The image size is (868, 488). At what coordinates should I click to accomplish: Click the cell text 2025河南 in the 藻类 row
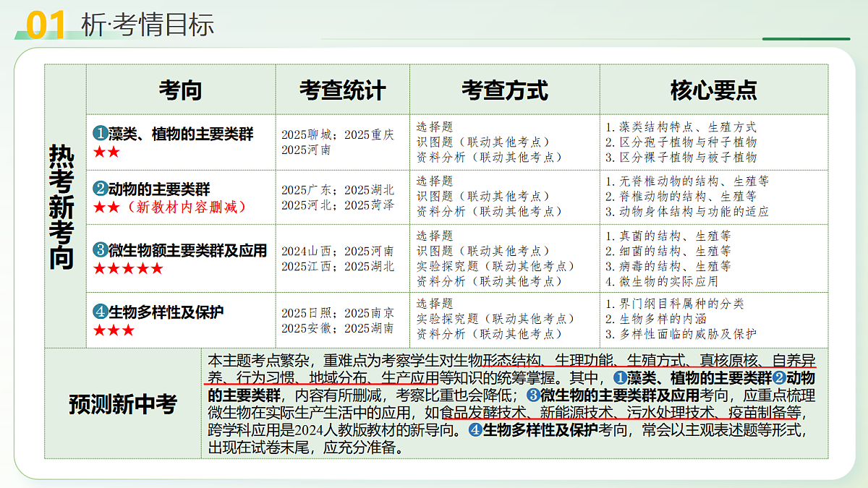(306, 150)
